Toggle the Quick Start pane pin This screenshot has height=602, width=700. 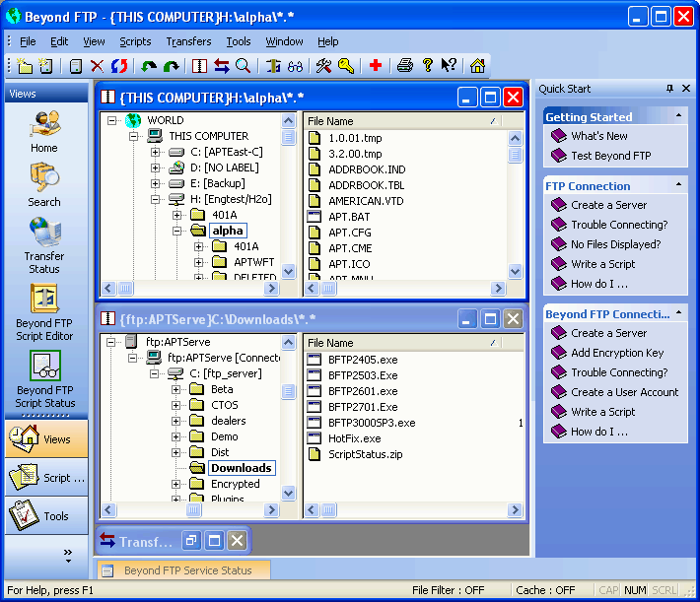tap(669, 89)
